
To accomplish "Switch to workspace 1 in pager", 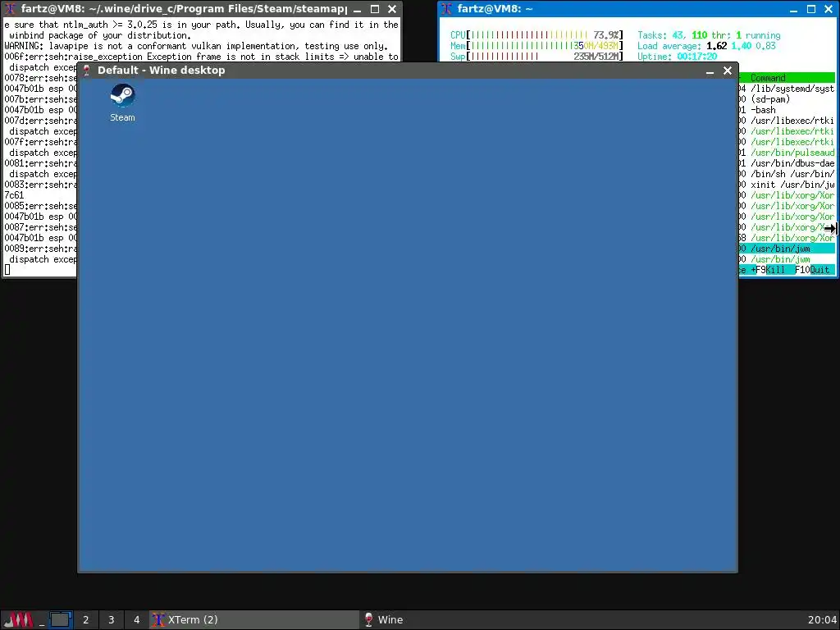I will pos(61,620).
